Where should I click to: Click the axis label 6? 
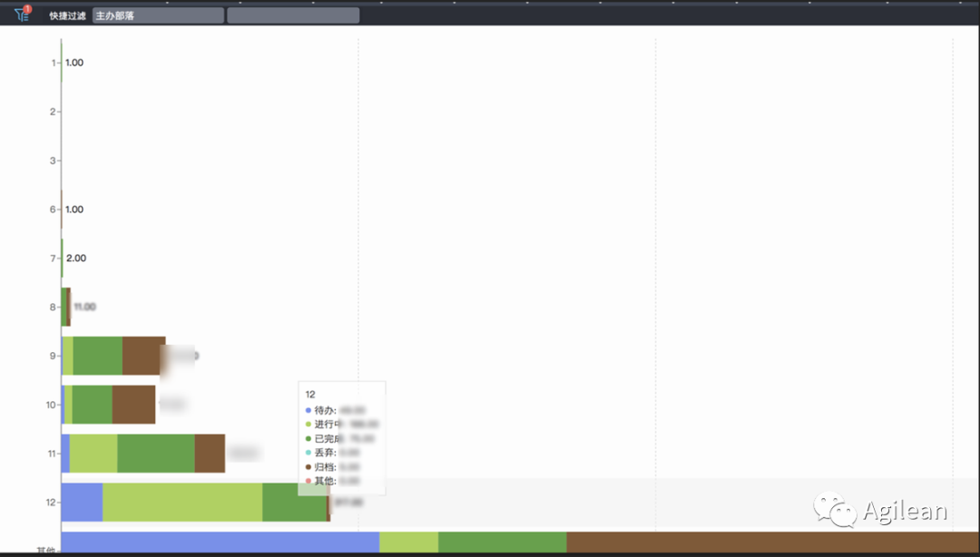[x=54, y=210]
